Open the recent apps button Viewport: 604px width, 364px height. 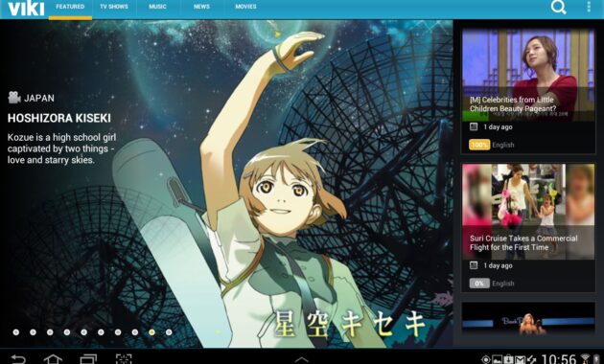tap(88, 359)
